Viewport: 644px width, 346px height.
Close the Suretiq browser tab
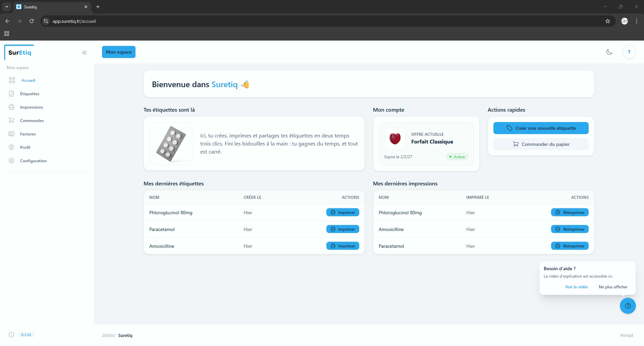[86, 7]
